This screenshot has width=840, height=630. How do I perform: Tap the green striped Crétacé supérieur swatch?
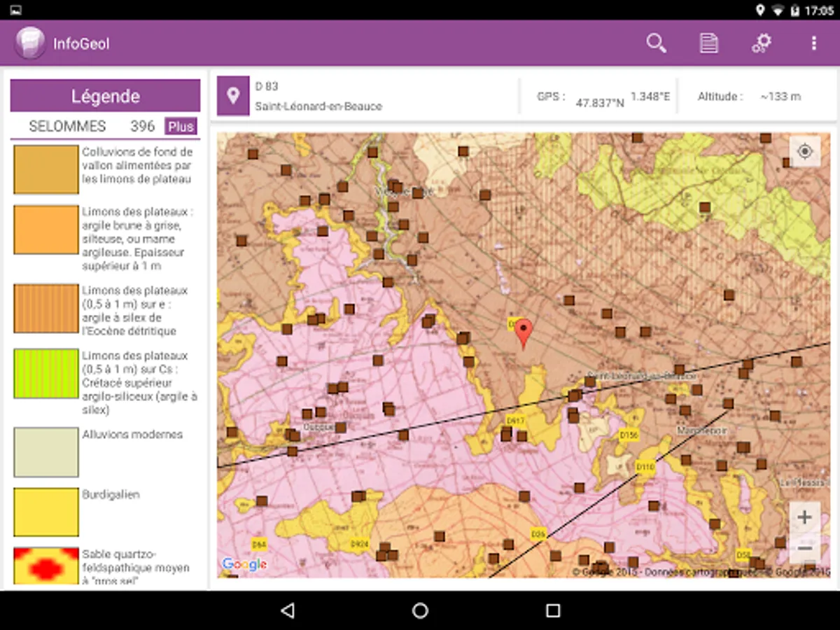46,373
